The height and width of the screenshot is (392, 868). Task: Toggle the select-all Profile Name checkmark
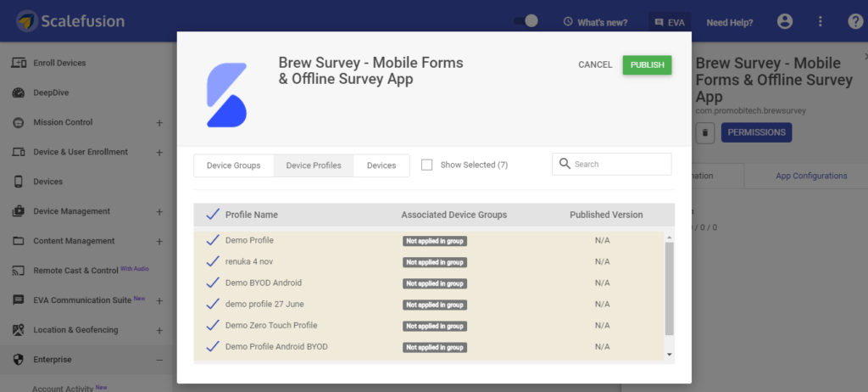coord(213,215)
